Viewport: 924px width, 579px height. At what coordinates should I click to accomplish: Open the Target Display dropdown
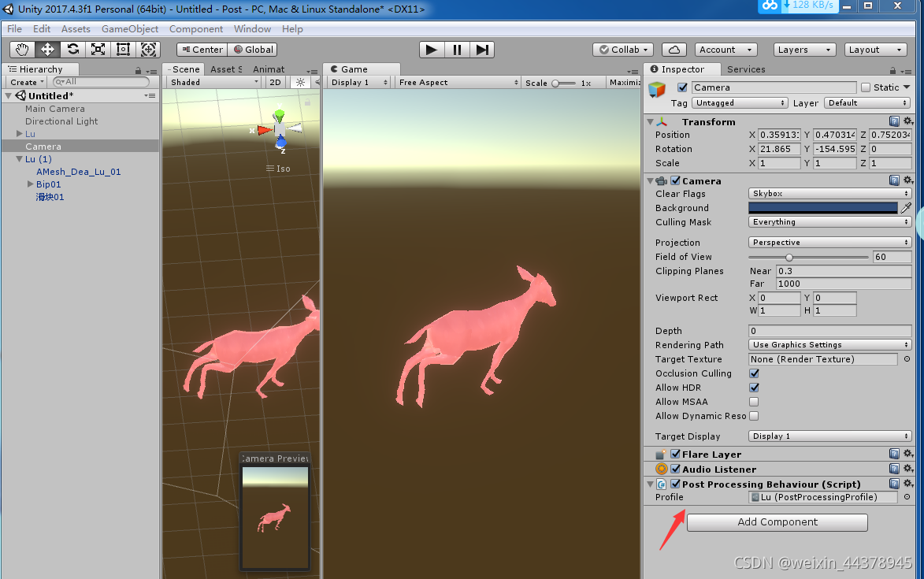point(829,436)
